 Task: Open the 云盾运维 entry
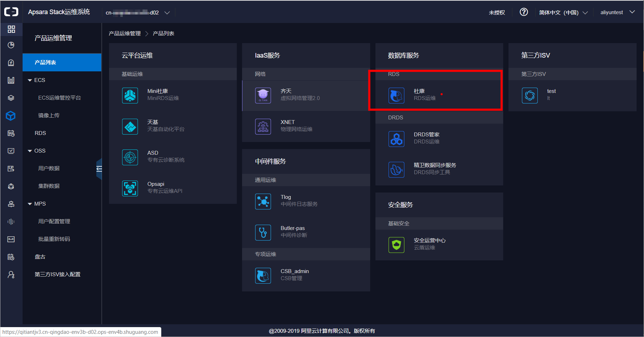tap(425, 248)
